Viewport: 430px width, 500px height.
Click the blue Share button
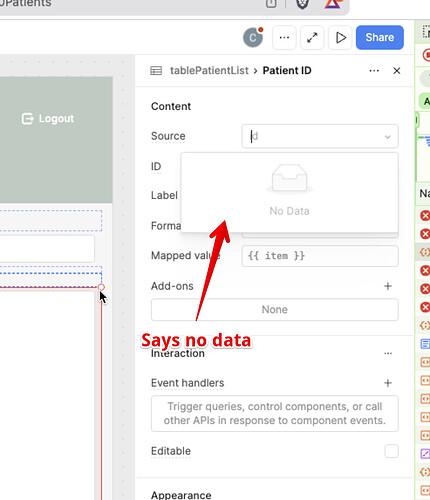pyautogui.click(x=380, y=37)
